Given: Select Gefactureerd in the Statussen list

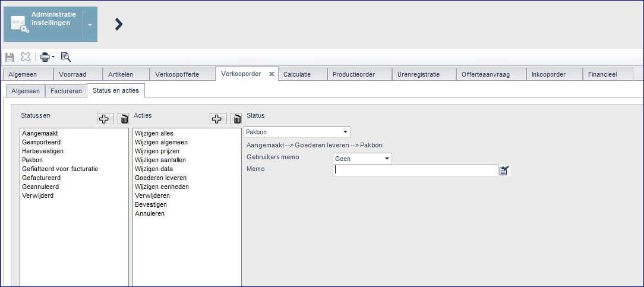Looking at the screenshot, I should [x=40, y=178].
